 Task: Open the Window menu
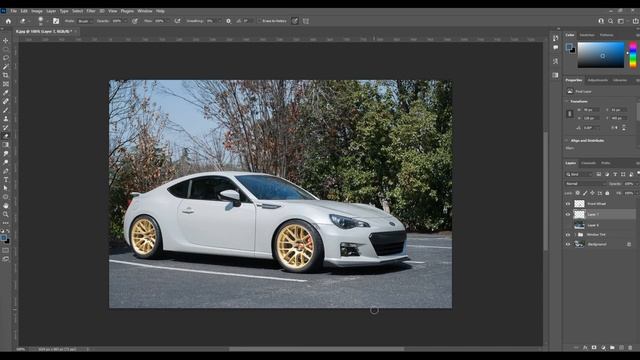point(144,11)
